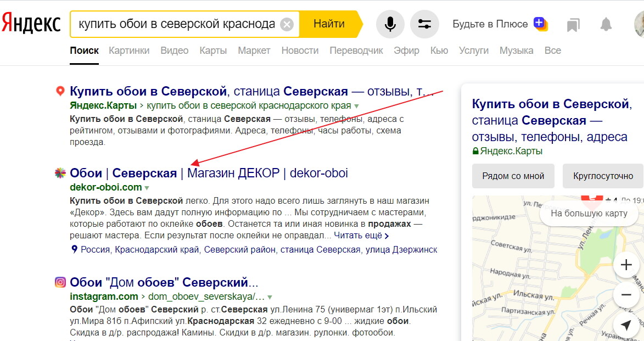This screenshot has width=644, height=341.
Task: Select the Круглосуточно filter
Action: [603, 176]
